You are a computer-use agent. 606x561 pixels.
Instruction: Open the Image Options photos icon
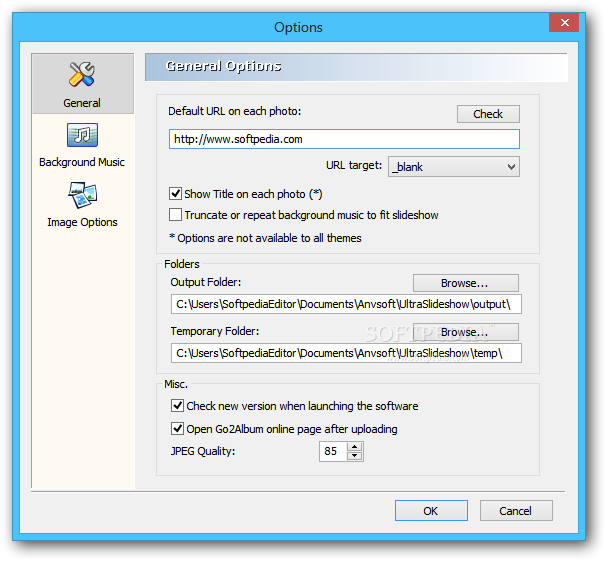[x=83, y=195]
